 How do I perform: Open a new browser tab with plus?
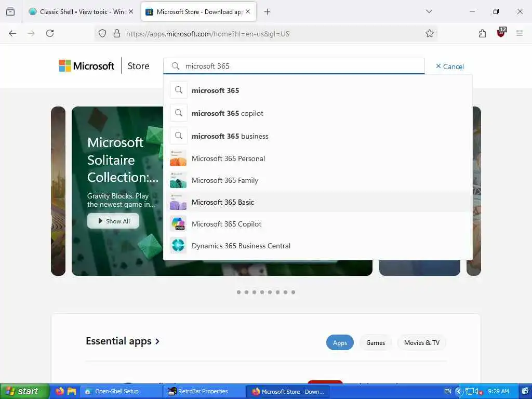[268, 12]
